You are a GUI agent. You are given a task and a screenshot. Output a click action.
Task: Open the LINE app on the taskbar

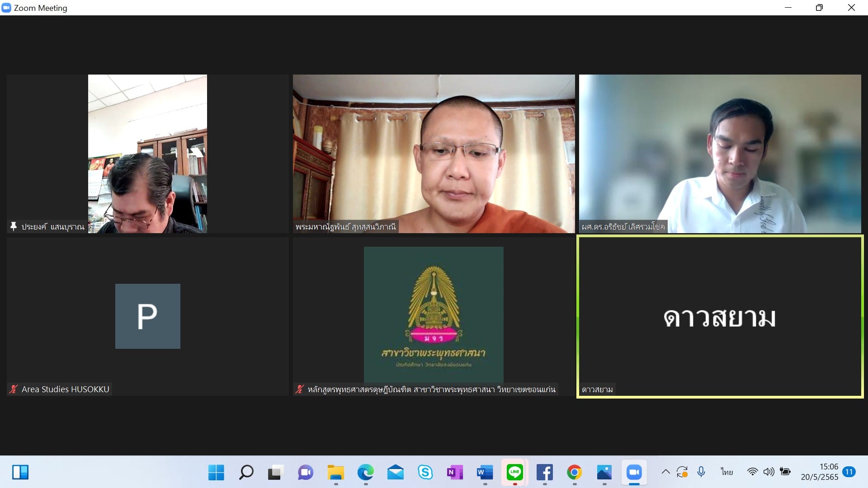[514, 473]
